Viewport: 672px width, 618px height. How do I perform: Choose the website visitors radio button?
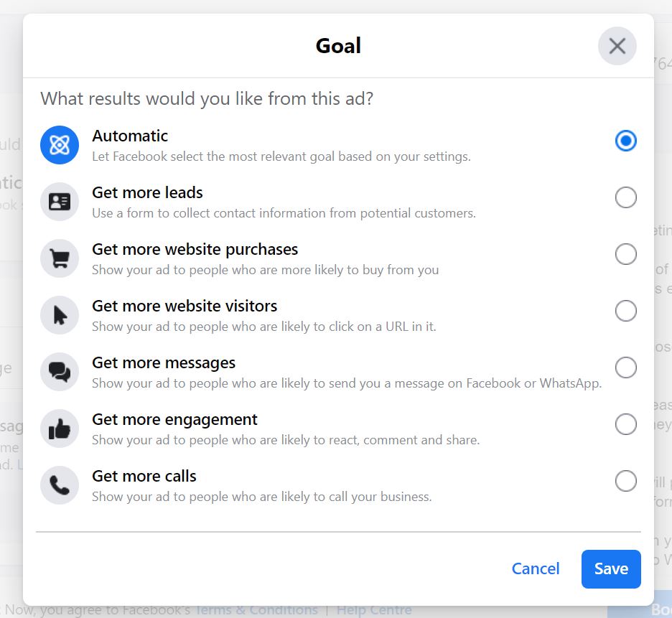[x=626, y=311]
